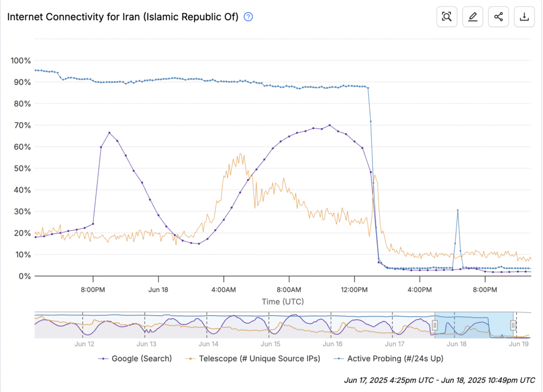The image size is (543, 392).
Task: Click the right range selector handle
Action: [513, 325]
